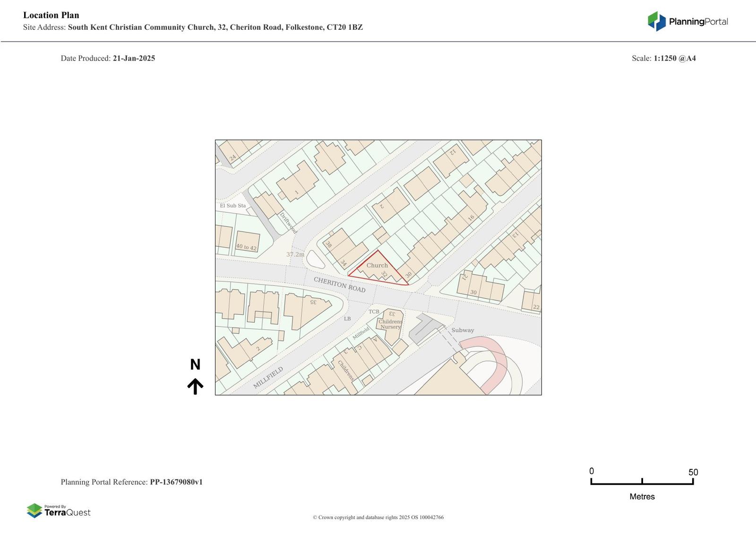The height and width of the screenshot is (535, 756).
Task: Click the Planning Portal reference PP-13679080v1
Action: pyautogui.click(x=176, y=482)
